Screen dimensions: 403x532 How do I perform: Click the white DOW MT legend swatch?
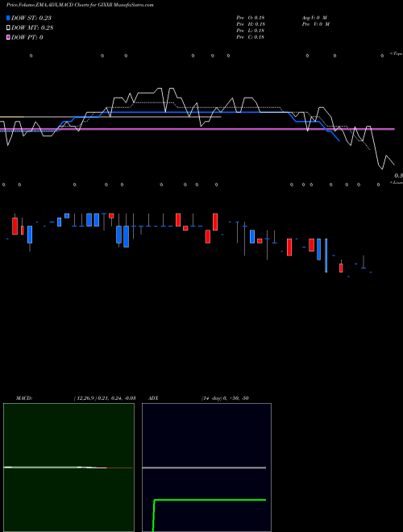point(8,28)
